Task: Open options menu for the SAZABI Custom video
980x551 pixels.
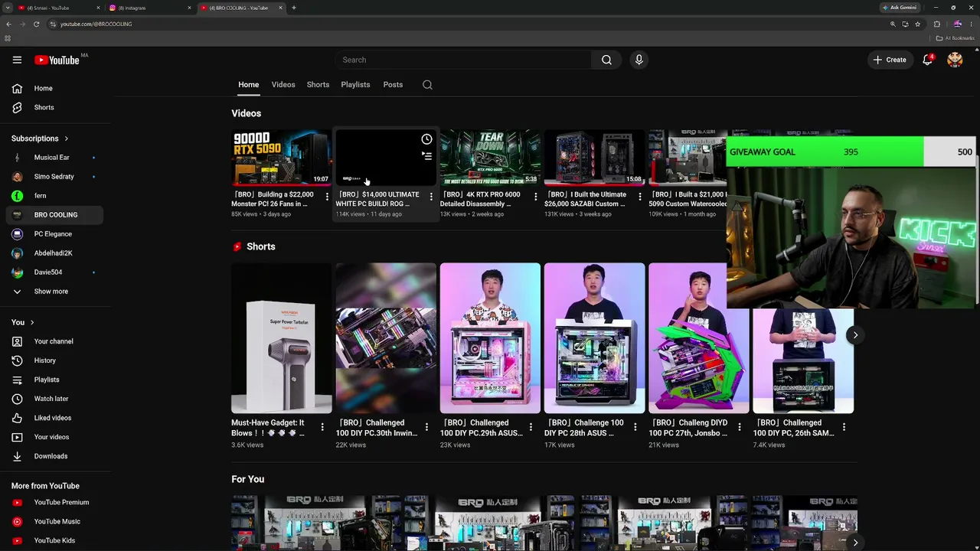Action: tap(639, 197)
